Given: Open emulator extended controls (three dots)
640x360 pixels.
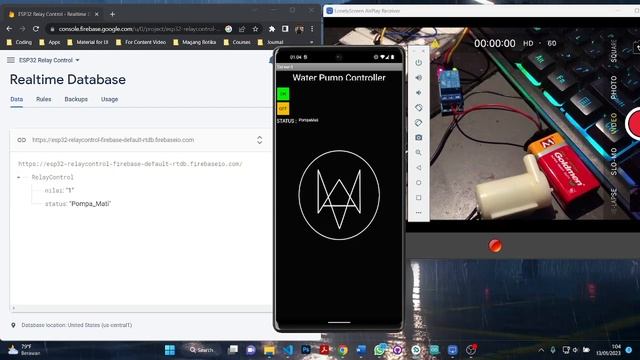Looking at the screenshot, I should [418, 213].
